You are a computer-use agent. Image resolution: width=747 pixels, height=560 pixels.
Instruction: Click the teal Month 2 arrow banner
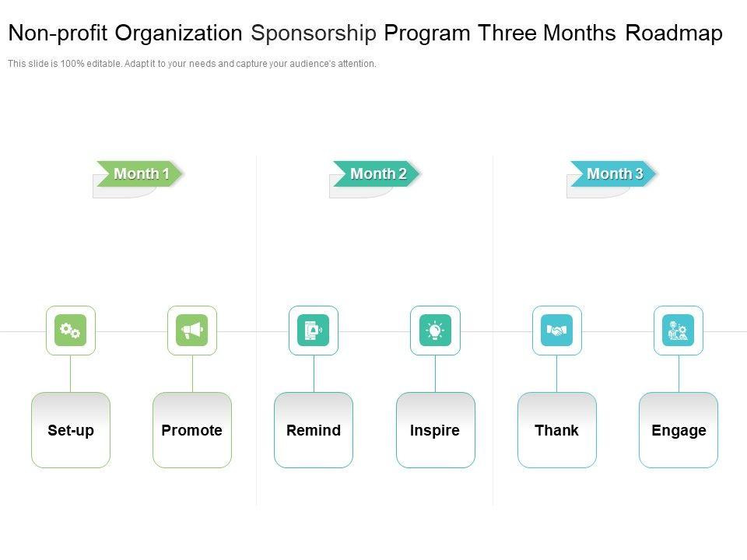coord(377,173)
